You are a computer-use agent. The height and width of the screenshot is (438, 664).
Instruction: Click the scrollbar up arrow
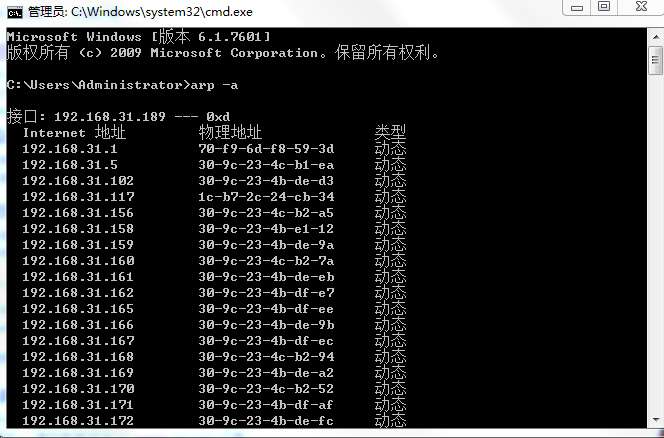point(656,37)
